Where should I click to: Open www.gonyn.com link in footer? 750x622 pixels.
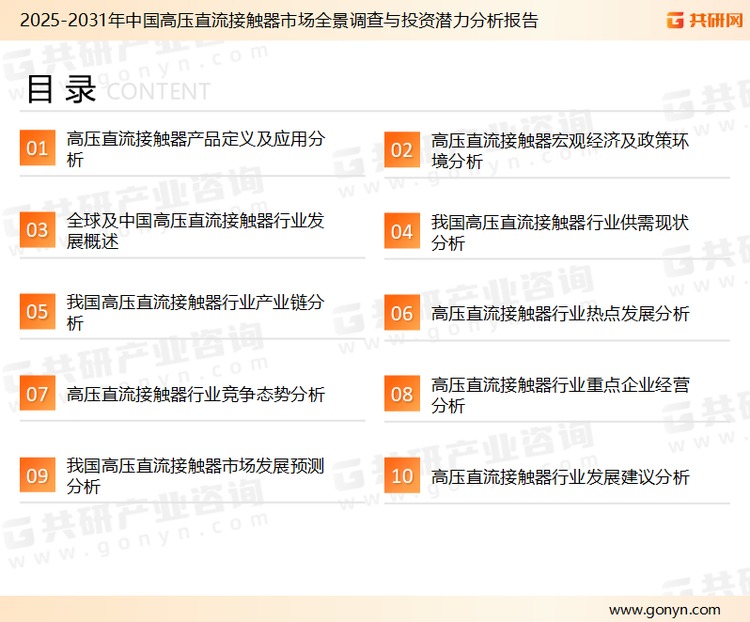point(664,610)
